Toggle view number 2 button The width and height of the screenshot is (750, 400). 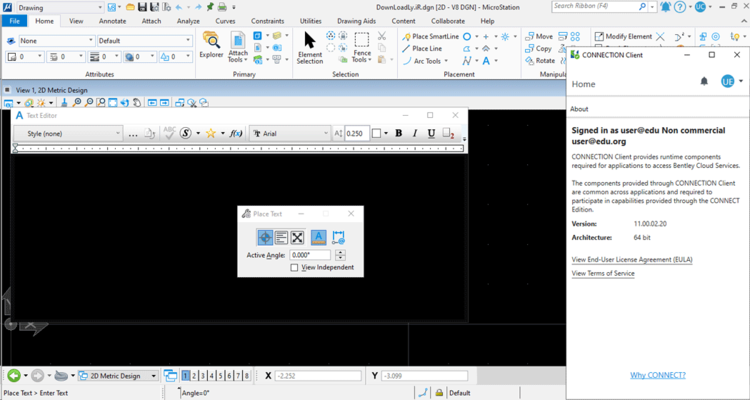[195, 375]
